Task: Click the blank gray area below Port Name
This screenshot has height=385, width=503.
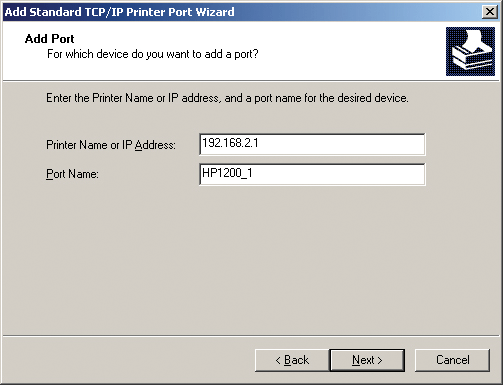Action: pos(250,260)
